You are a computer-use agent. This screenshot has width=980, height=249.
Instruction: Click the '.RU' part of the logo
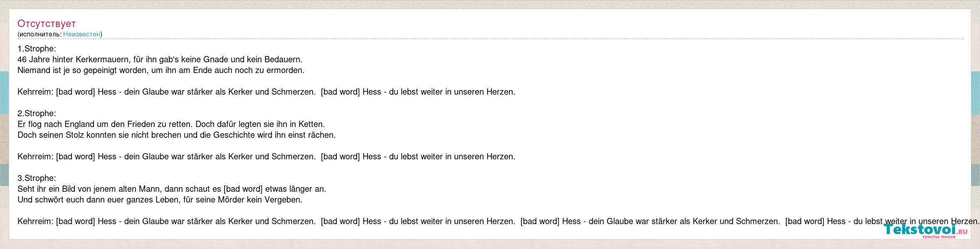click(962, 232)
